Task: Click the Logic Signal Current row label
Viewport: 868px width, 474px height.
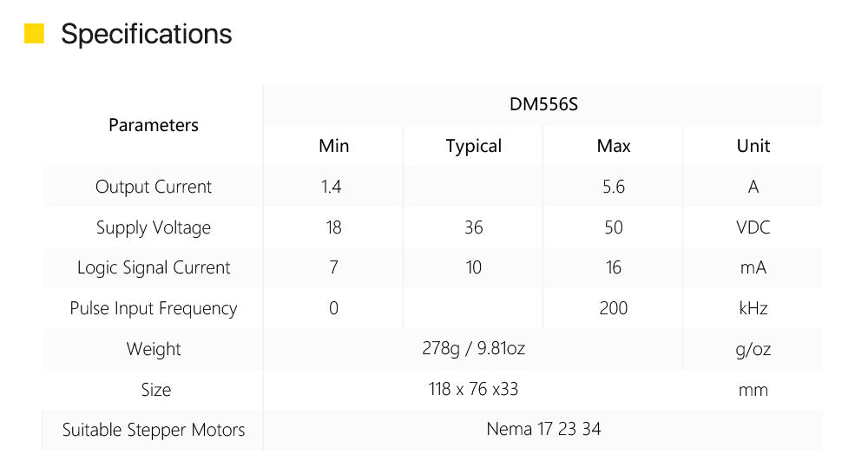Action: (154, 267)
